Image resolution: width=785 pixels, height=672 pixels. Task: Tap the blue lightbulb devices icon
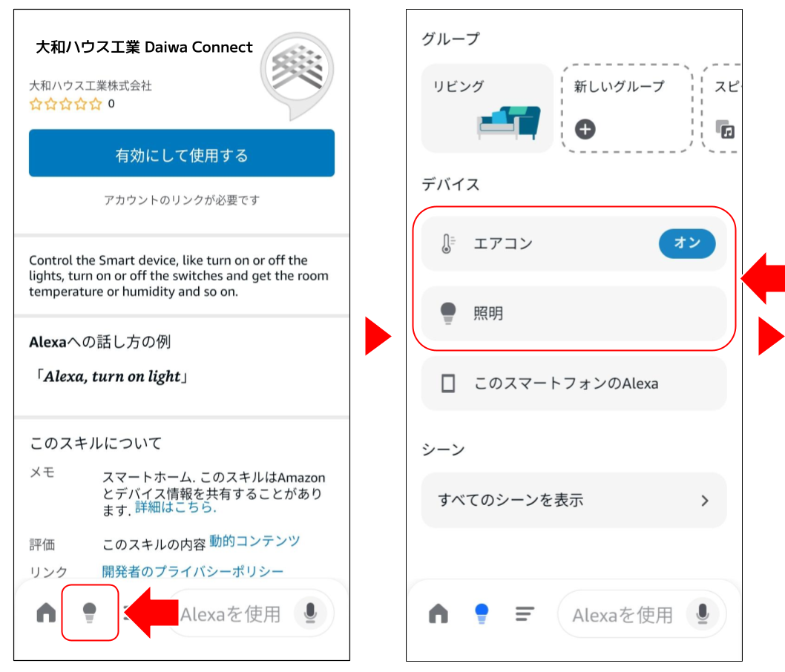482,613
